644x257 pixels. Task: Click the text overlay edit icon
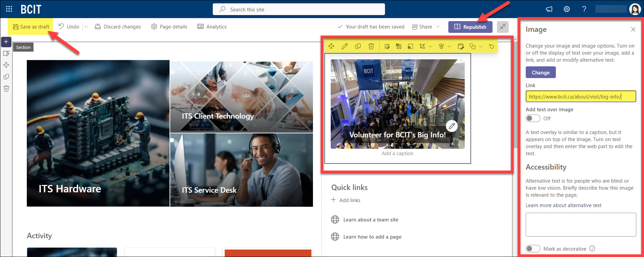point(461,46)
